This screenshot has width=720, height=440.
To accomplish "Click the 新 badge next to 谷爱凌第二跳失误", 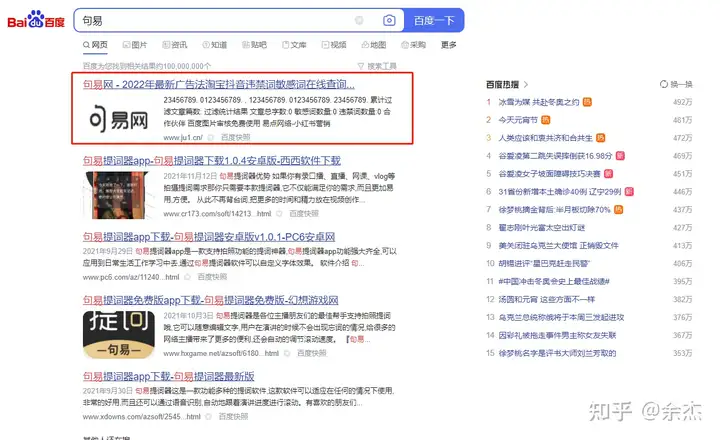I will tap(620, 156).
